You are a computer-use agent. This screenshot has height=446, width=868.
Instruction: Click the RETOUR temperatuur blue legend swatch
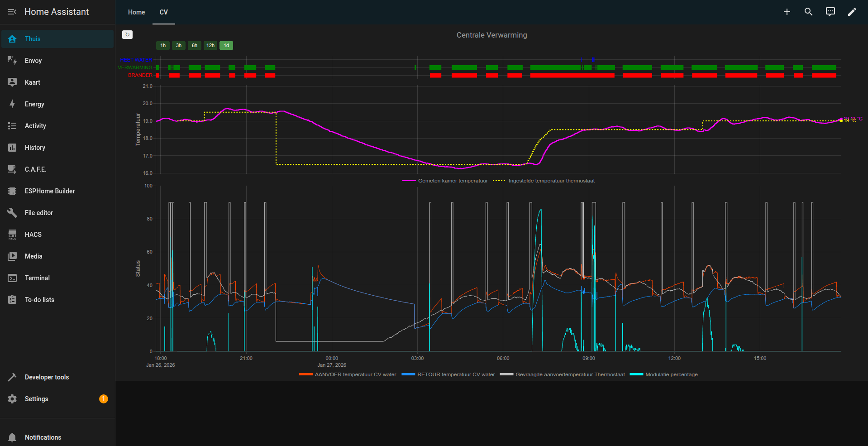(408, 374)
